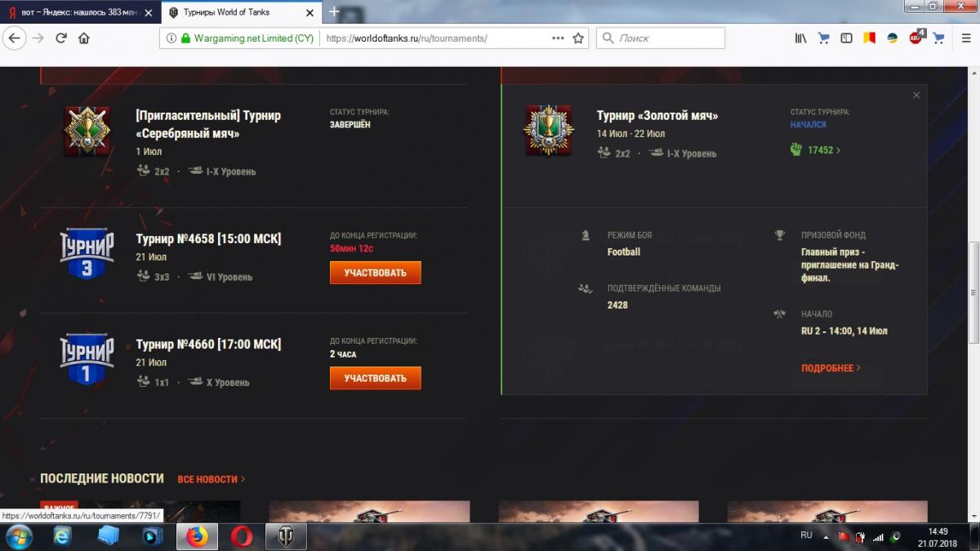Open Все новости link

(211, 479)
